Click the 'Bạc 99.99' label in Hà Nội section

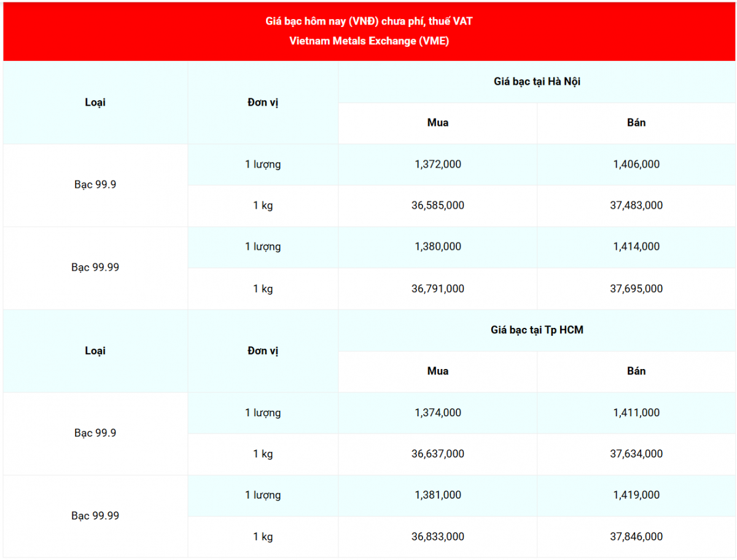[x=95, y=268]
